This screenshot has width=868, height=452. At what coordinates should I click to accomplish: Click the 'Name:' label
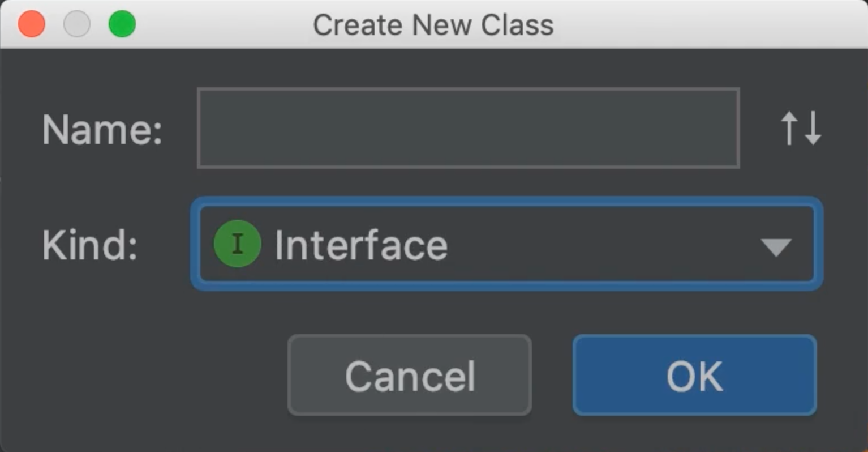[102, 130]
